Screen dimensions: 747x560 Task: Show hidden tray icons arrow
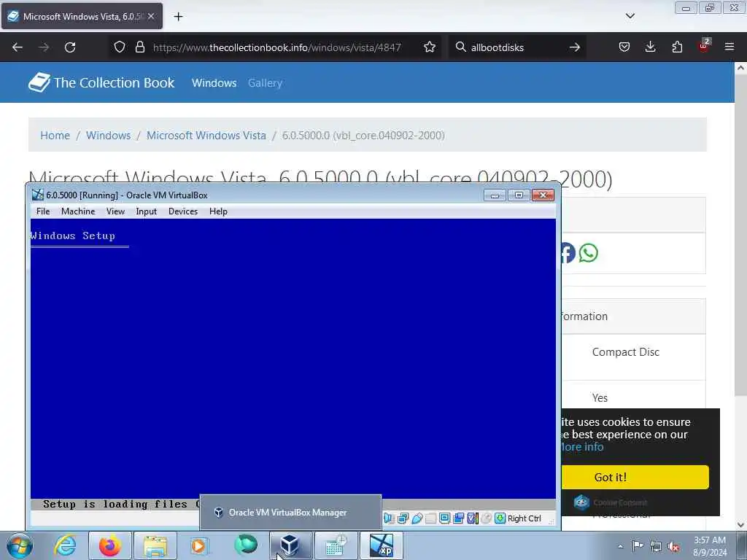tap(620, 546)
